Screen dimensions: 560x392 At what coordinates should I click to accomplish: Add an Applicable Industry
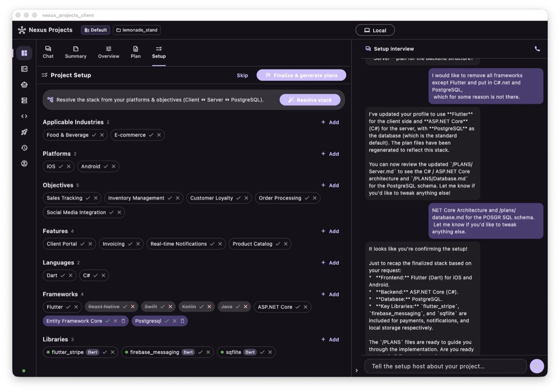click(x=330, y=122)
